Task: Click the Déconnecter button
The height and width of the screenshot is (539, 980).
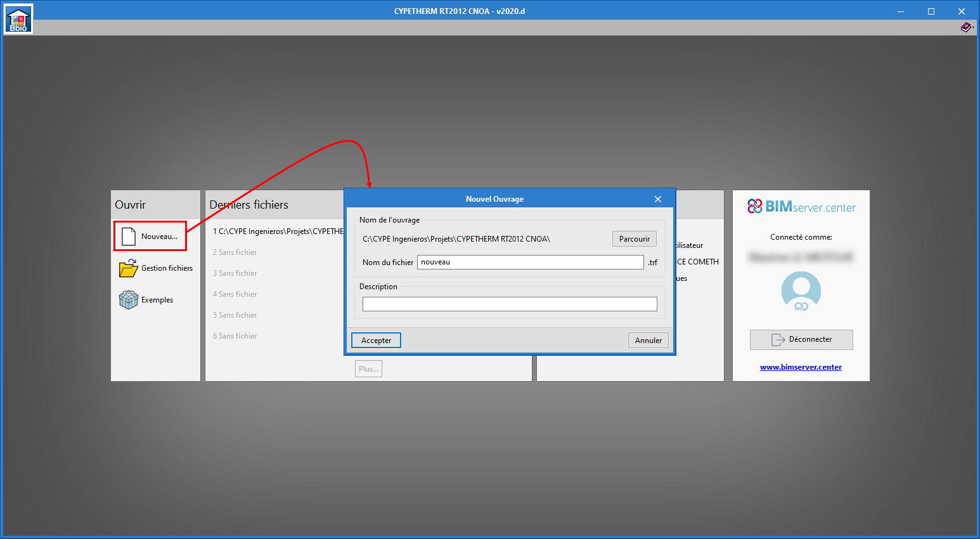Action: click(801, 340)
